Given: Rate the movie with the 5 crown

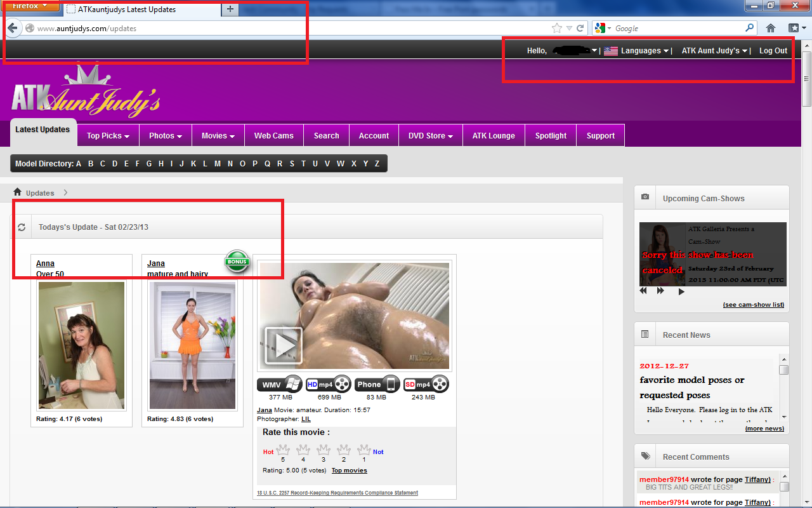Looking at the screenshot, I should pyautogui.click(x=283, y=450).
